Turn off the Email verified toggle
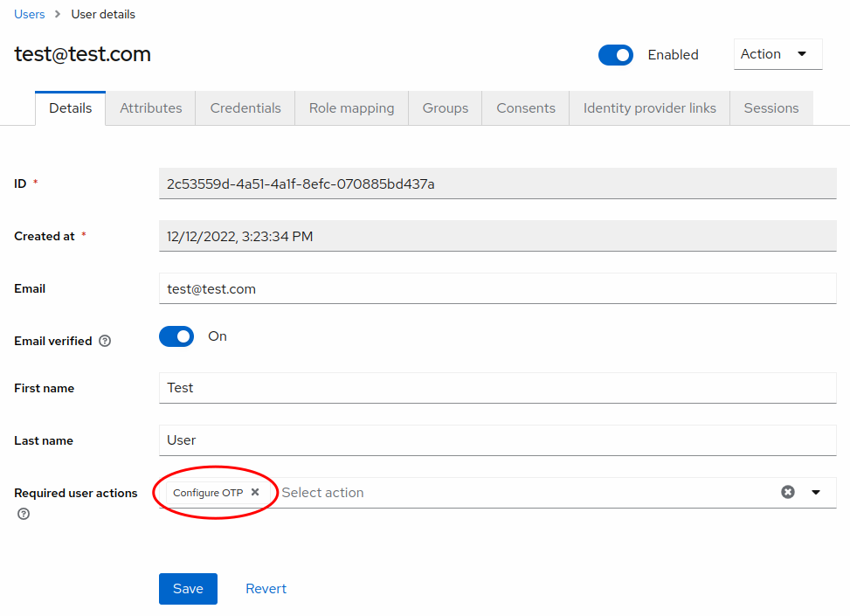This screenshot has width=850, height=616. [x=176, y=336]
